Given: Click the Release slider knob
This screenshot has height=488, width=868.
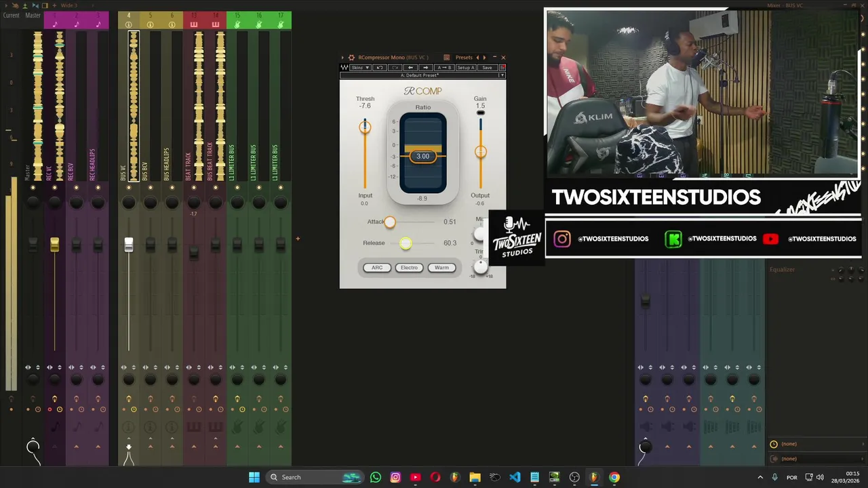Looking at the screenshot, I should pos(406,243).
